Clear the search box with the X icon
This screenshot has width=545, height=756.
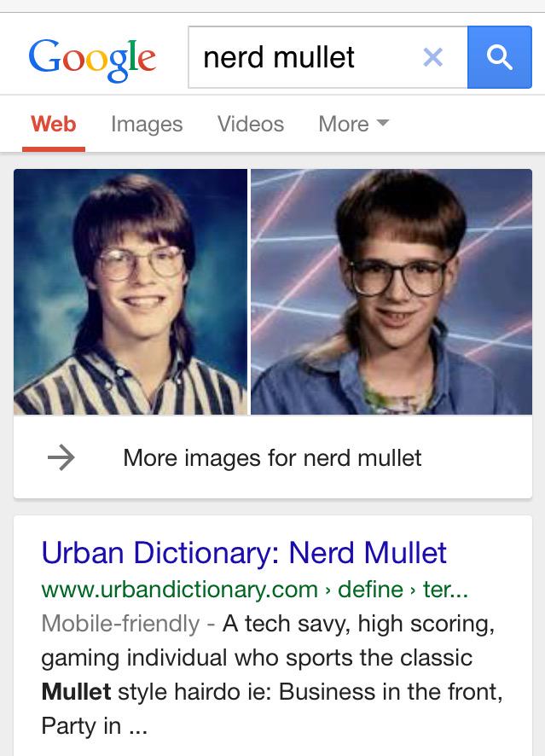click(432, 57)
